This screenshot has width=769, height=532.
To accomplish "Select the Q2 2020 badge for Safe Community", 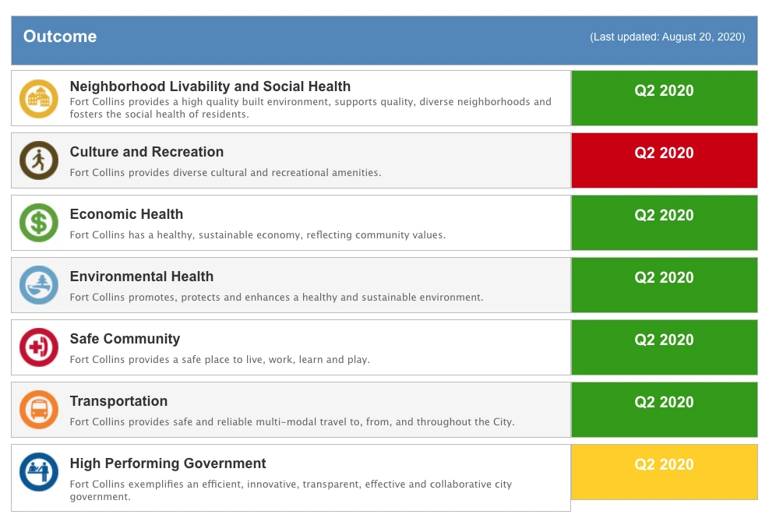I will click(x=664, y=340).
